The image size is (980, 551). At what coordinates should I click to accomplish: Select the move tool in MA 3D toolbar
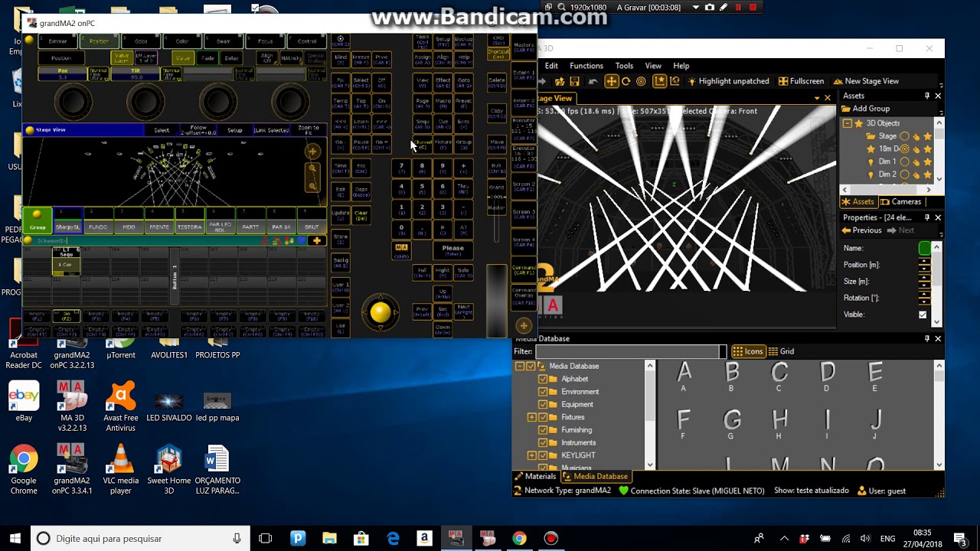pos(611,81)
